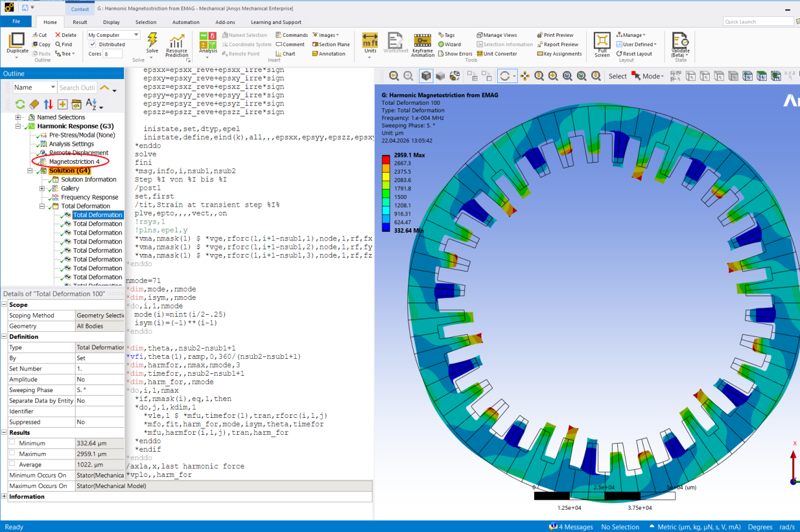This screenshot has width=800, height=532.
Task: Toggle the Distributed checkbox
Action: point(93,44)
